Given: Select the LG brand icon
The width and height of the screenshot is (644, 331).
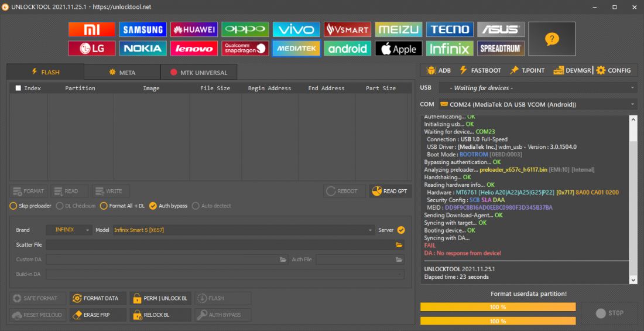Looking at the screenshot, I should (91, 49).
